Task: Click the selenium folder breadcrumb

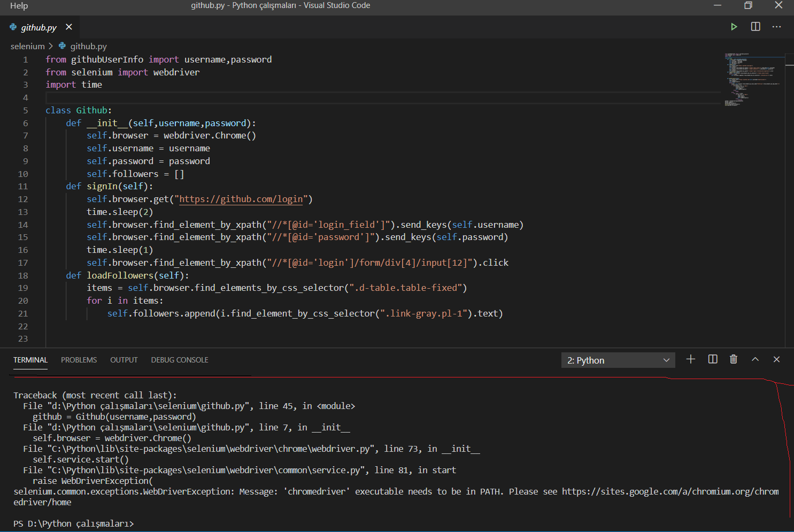Action: pyautogui.click(x=28, y=47)
